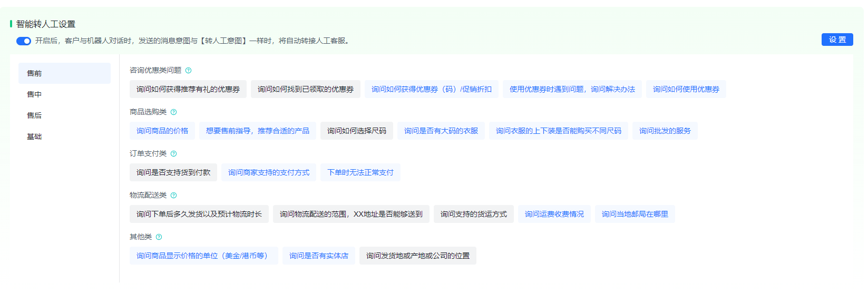The height and width of the screenshot is (302, 868).
Task: Select tag 询问是否有大码的衣服
Action: click(441, 131)
